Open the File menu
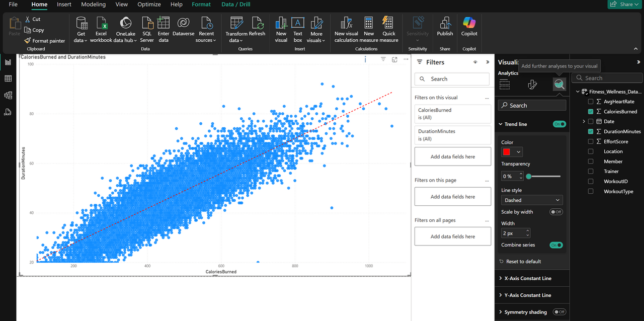This screenshot has height=321, width=644. click(13, 5)
